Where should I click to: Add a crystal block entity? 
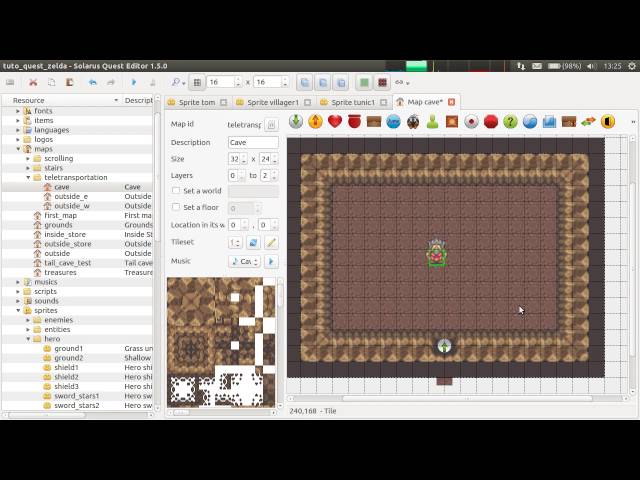(549, 121)
